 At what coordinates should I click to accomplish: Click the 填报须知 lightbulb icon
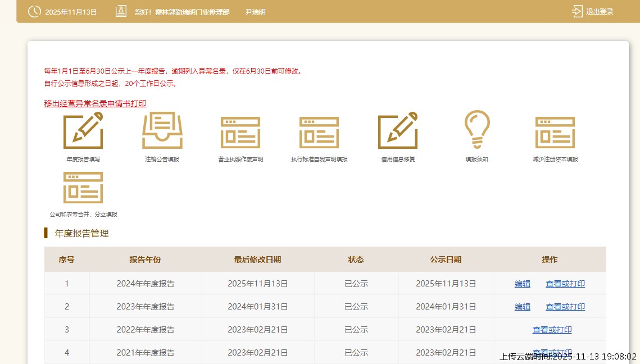point(476,129)
